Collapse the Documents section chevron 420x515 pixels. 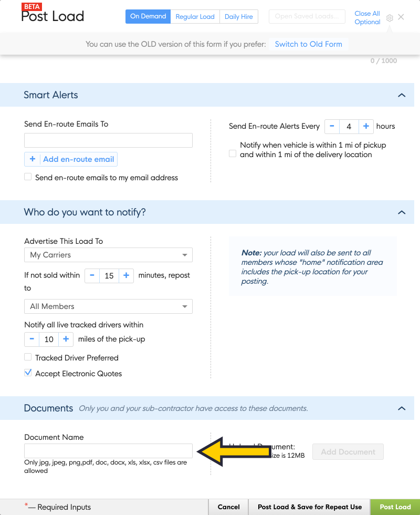click(x=402, y=408)
